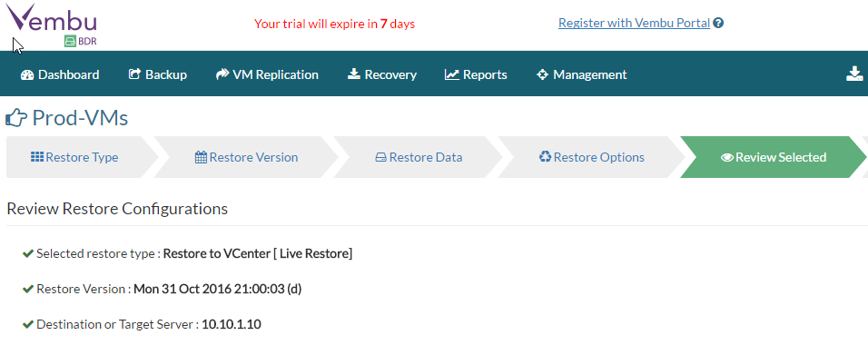
Task: Open the Register with Vembu Portal link
Action: (x=634, y=23)
